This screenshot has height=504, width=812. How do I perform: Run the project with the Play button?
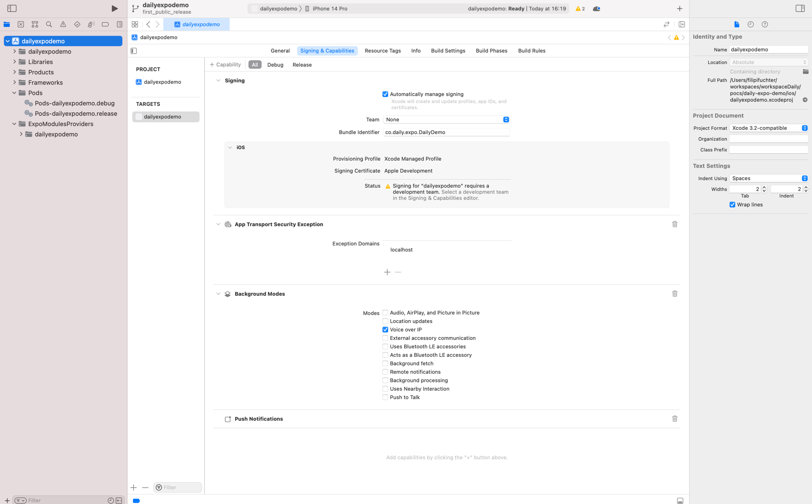[114, 8]
